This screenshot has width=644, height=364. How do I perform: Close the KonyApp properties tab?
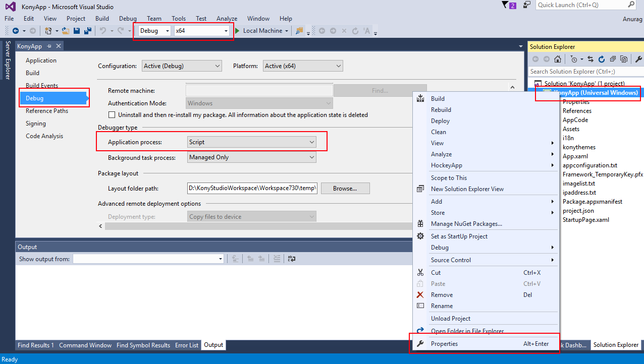(x=59, y=46)
